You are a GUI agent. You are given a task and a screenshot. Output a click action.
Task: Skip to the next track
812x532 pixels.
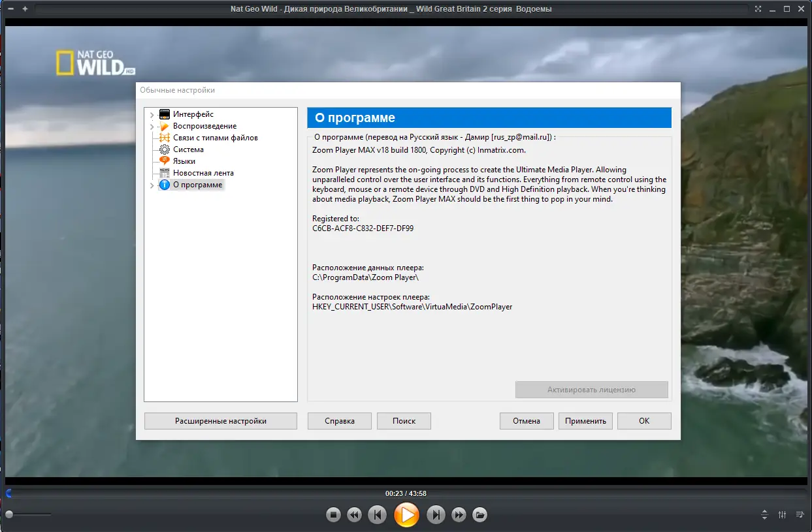436,515
